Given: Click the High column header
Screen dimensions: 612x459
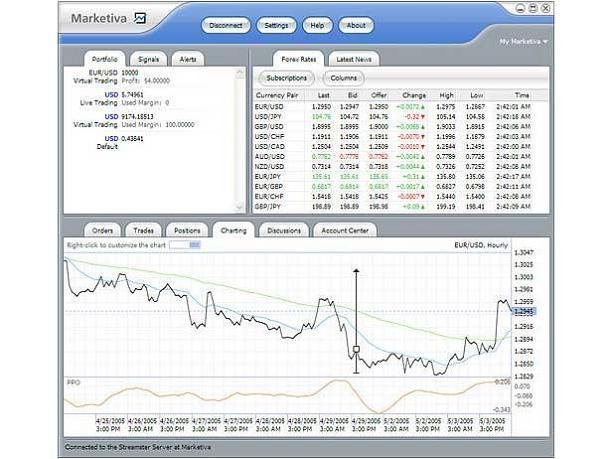Looking at the screenshot, I should tap(446, 95).
